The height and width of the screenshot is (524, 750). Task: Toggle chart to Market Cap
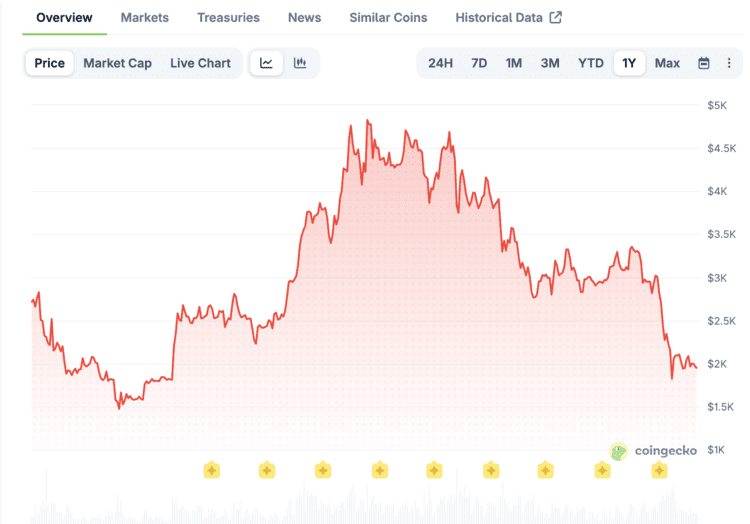[x=117, y=63]
